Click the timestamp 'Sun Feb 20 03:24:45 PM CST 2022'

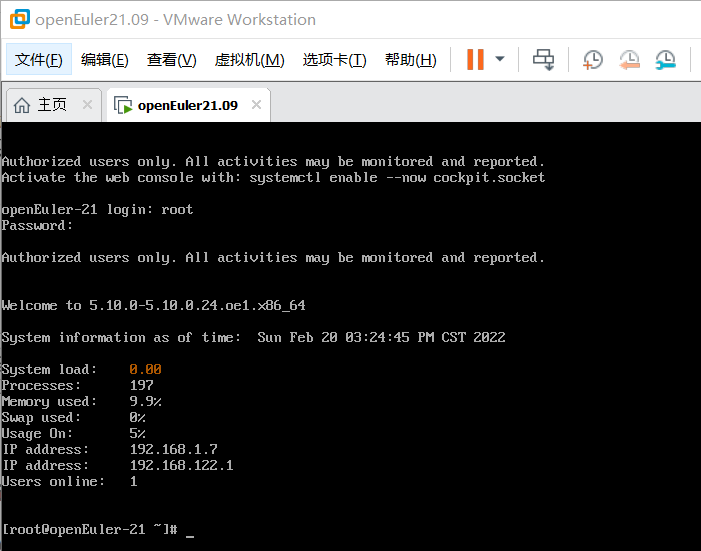click(x=381, y=337)
